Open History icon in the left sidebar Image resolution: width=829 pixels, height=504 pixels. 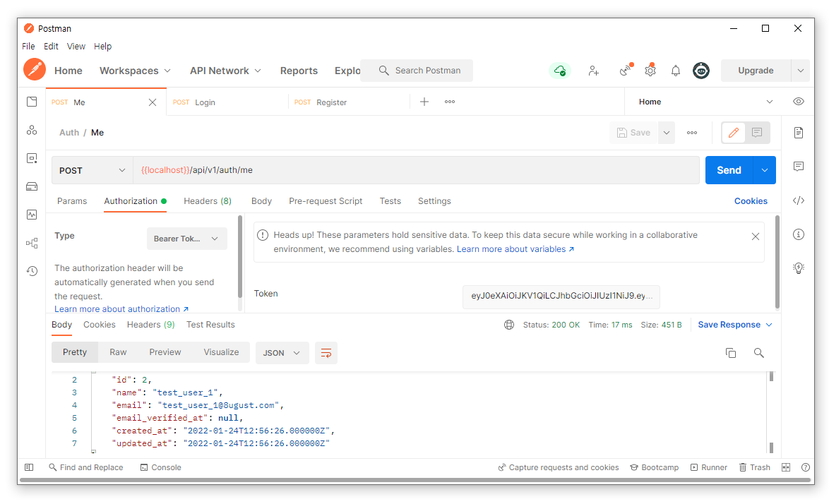click(32, 271)
